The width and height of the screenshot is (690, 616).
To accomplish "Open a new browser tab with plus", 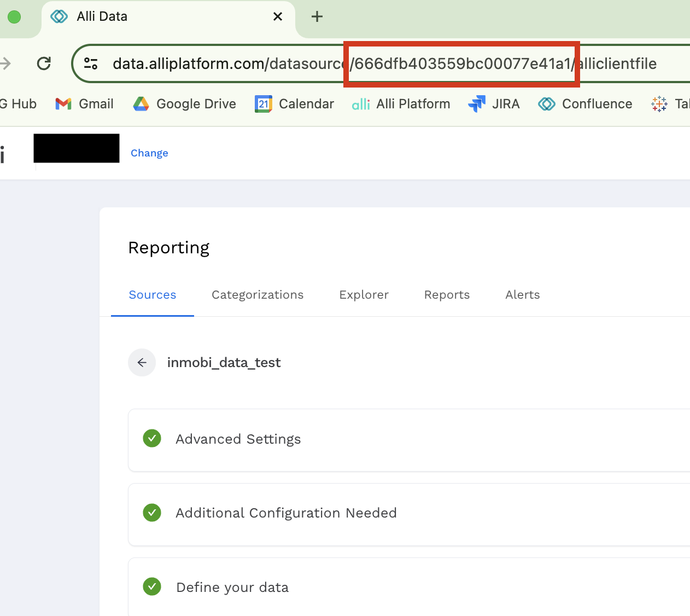I will 317,16.
